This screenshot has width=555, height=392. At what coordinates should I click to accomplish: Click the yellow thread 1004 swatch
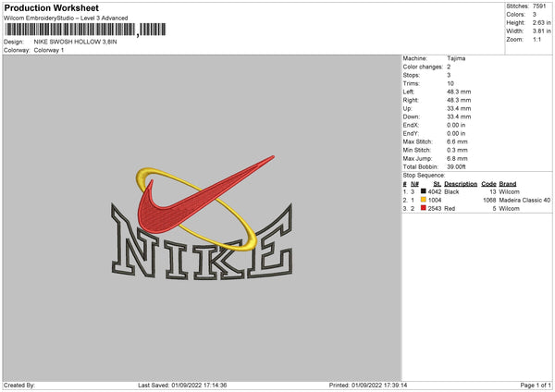coord(424,200)
